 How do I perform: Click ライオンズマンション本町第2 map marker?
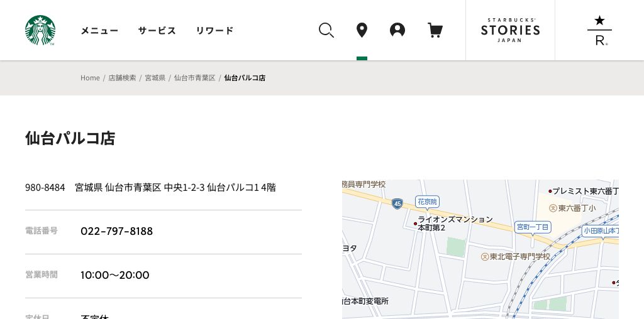[415, 224]
